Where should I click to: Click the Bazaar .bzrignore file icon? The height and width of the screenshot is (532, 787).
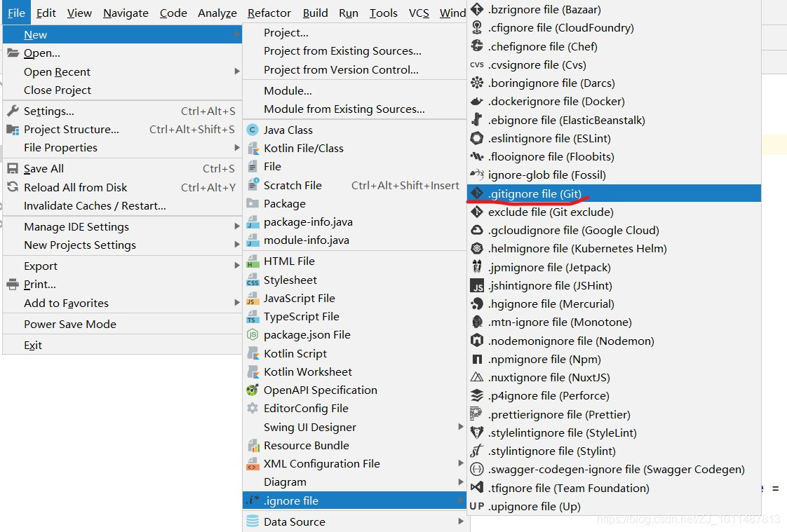[x=476, y=9]
